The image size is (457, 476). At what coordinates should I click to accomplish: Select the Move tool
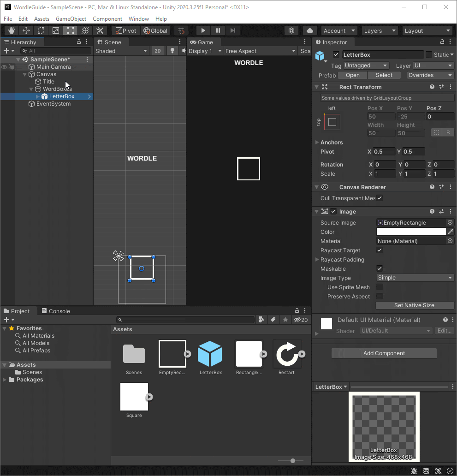click(26, 30)
